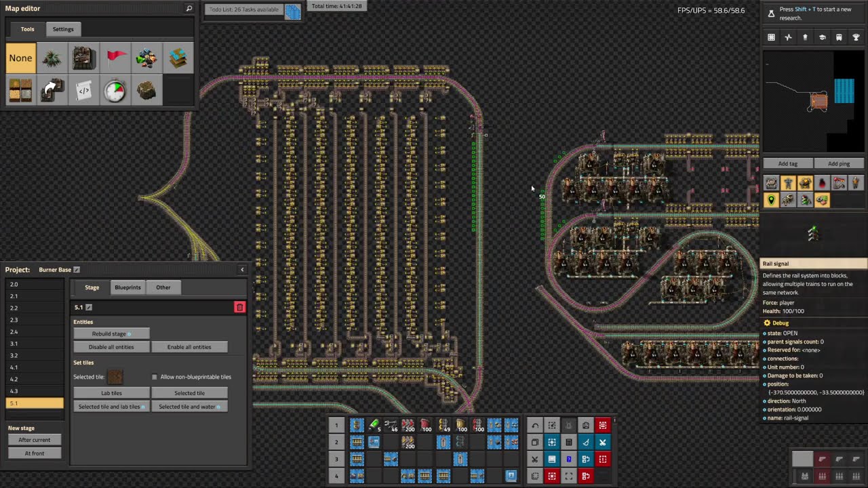
Task: Click the Rebuild stage button
Action: coord(111,333)
